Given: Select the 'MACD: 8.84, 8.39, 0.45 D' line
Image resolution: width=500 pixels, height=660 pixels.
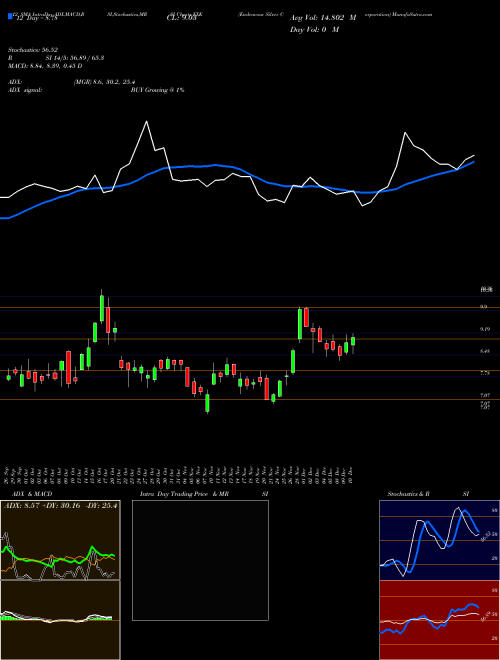Looking at the screenshot, I should (45, 66).
